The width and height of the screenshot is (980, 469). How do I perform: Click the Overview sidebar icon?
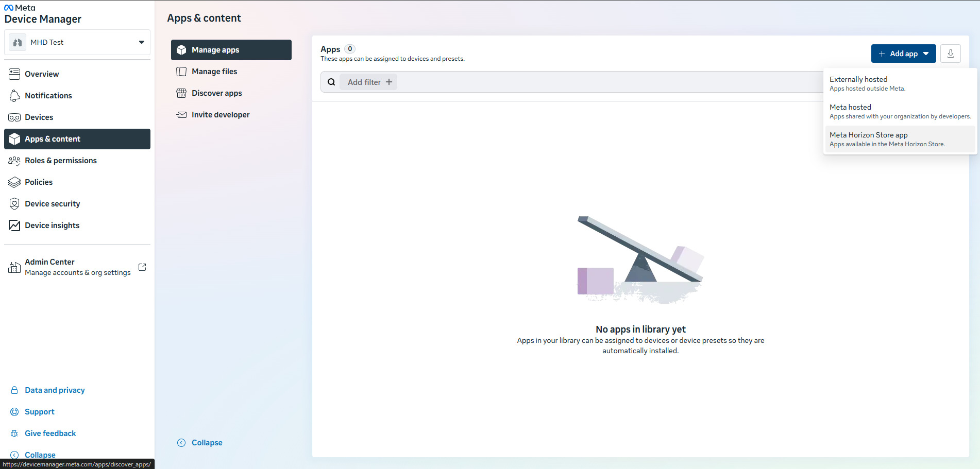[14, 74]
